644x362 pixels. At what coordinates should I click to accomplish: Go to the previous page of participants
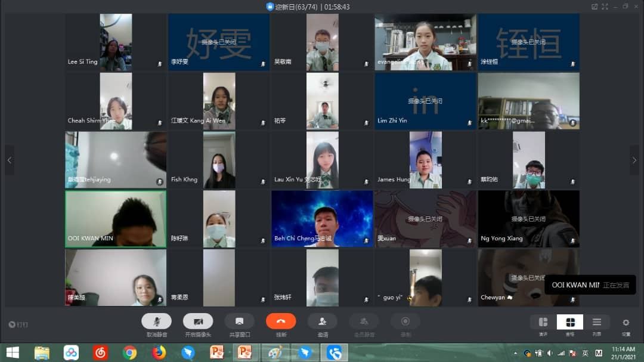10,160
